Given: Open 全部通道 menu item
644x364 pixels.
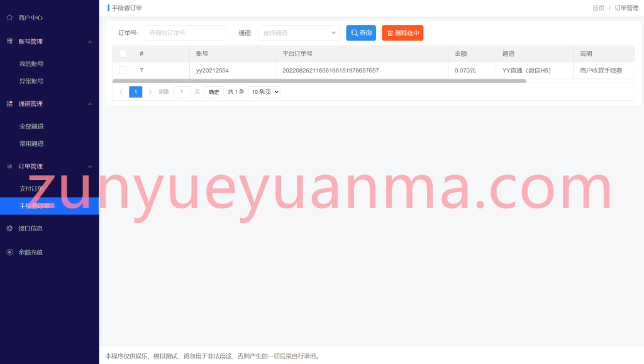Looking at the screenshot, I should point(31,127).
